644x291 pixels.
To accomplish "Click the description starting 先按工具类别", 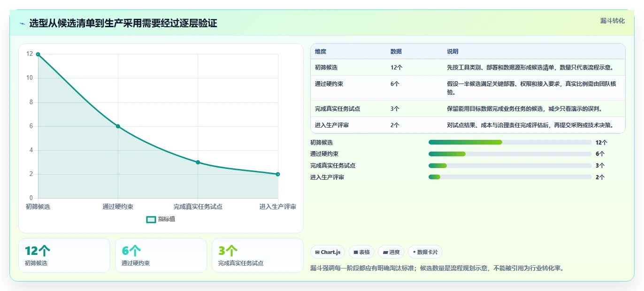I will click(530, 68).
